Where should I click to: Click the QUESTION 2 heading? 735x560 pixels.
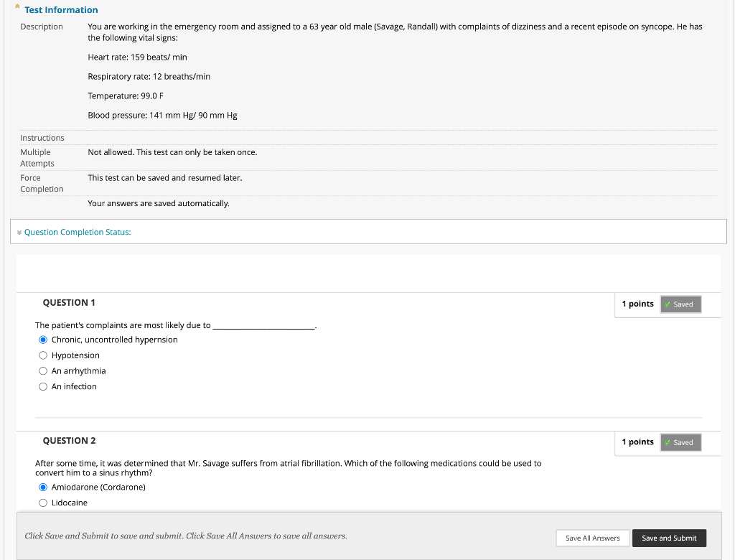69,441
